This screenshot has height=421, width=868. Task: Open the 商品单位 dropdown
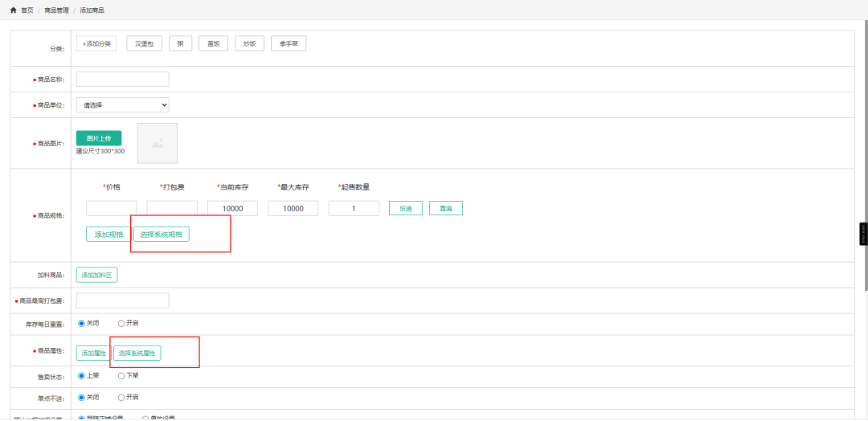point(122,105)
